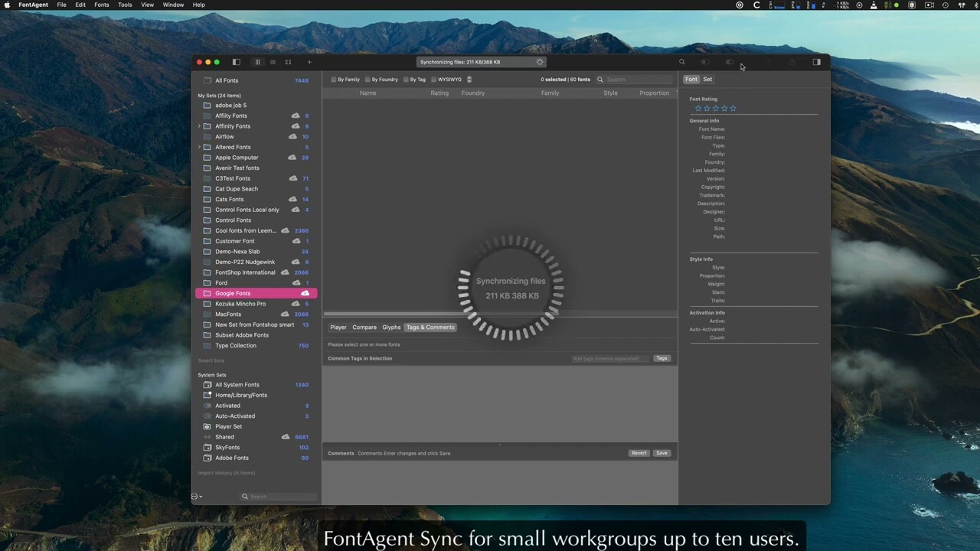This screenshot has width=980, height=551.
Task: Select the Set tab in inspector
Action: 707,80
